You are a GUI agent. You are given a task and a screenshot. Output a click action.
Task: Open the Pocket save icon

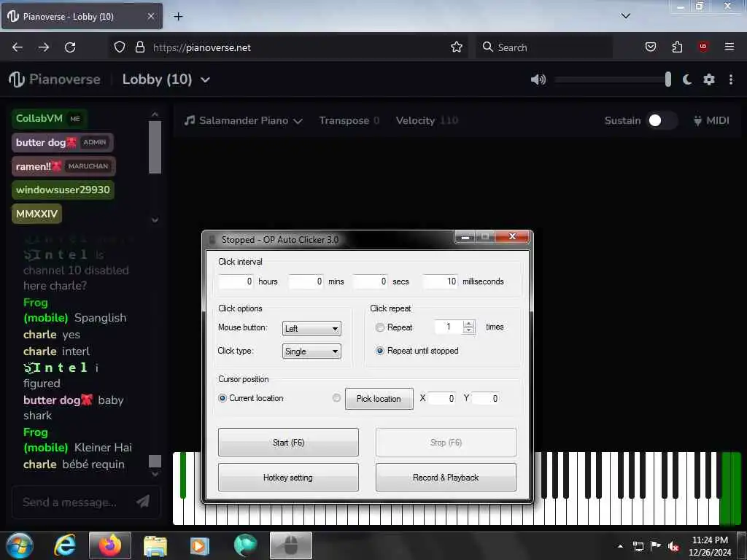click(650, 47)
